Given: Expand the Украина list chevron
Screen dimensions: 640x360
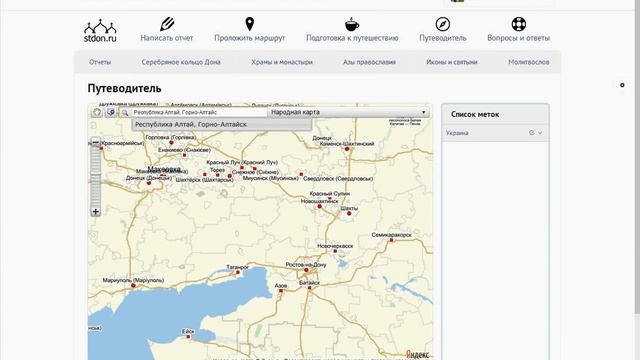Looking at the screenshot, I should coord(540,133).
